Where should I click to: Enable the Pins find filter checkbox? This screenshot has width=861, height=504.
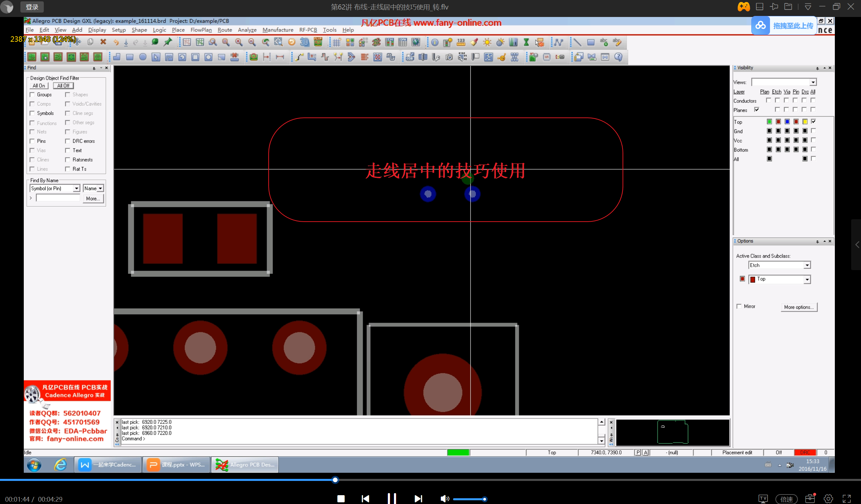(32, 141)
